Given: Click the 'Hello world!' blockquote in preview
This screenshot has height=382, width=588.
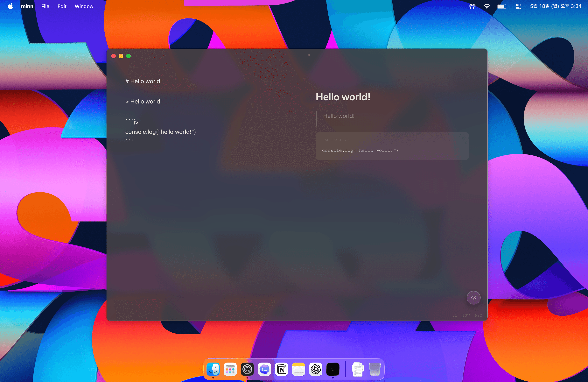Looking at the screenshot, I should [339, 116].
